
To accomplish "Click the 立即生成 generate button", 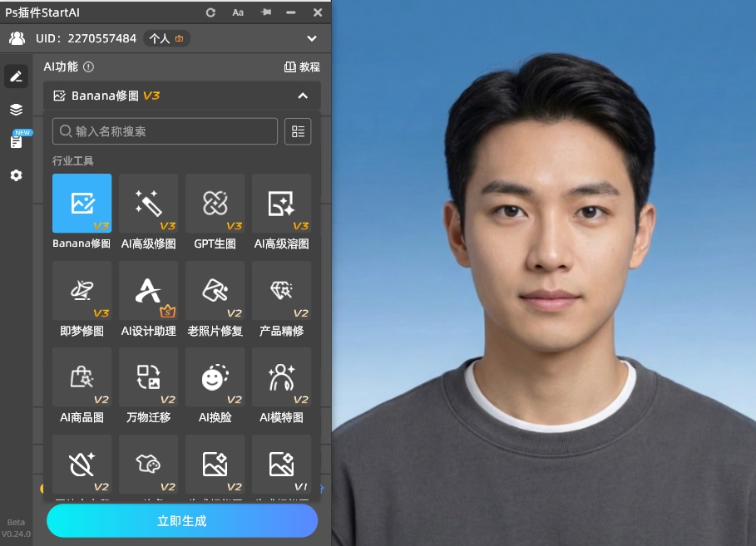I will tap(182, 521).
